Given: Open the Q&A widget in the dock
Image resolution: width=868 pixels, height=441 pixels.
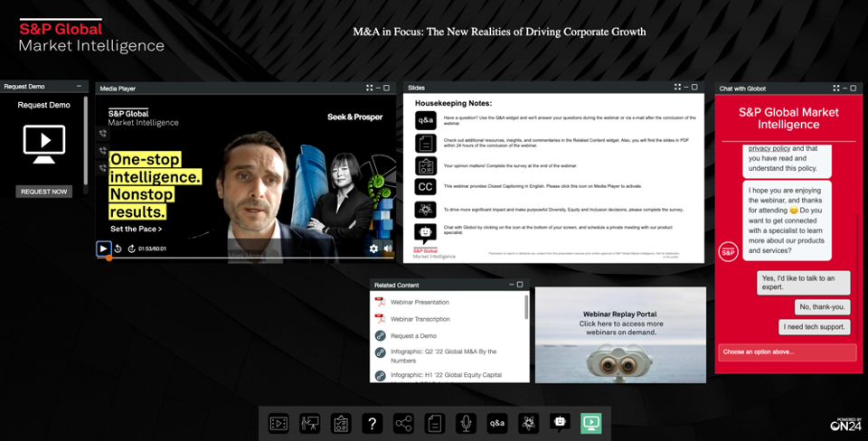Looking at the screenshot, I should point(497,422).
